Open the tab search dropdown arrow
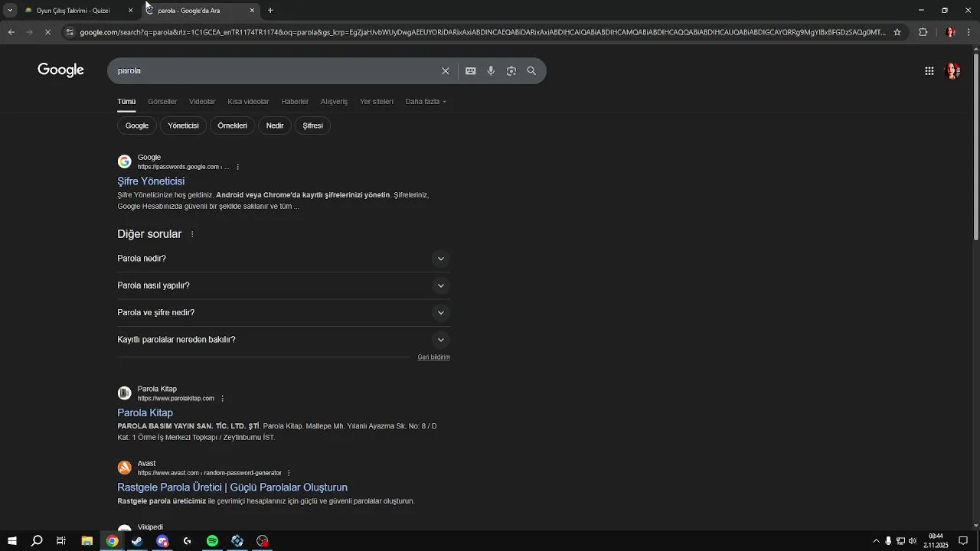 click(10, 11)
